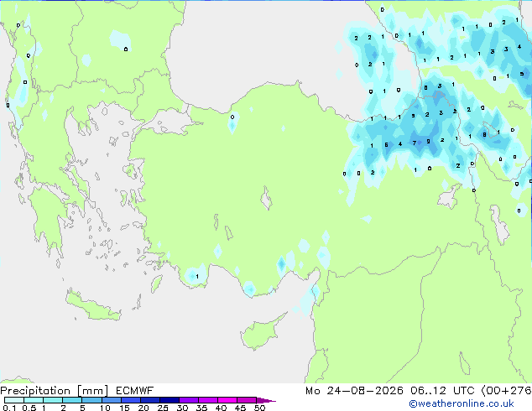532x411 pixels.
Task: Pick the 15 to 20 mm legend swatch
Action: [x=130, y=400]
